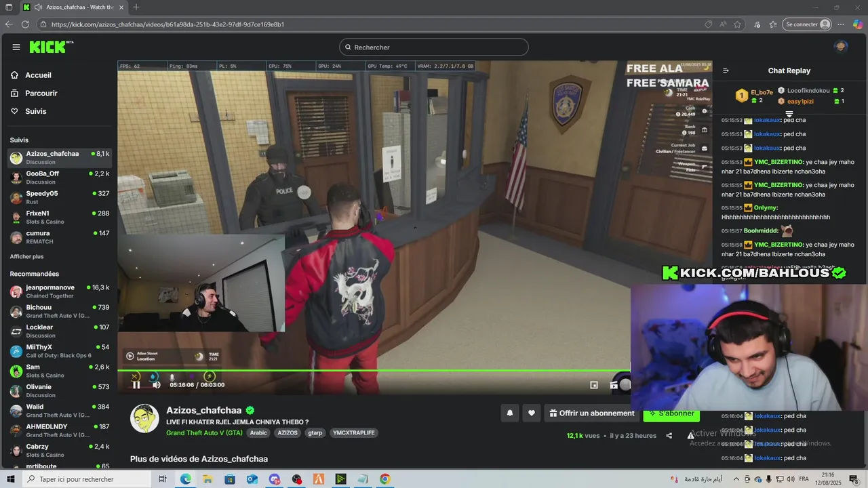Image resolution: width=868 pixels, height=488 pixels.
Task: Open Outlook from the taskbar
Action: (x=252, y=479)
